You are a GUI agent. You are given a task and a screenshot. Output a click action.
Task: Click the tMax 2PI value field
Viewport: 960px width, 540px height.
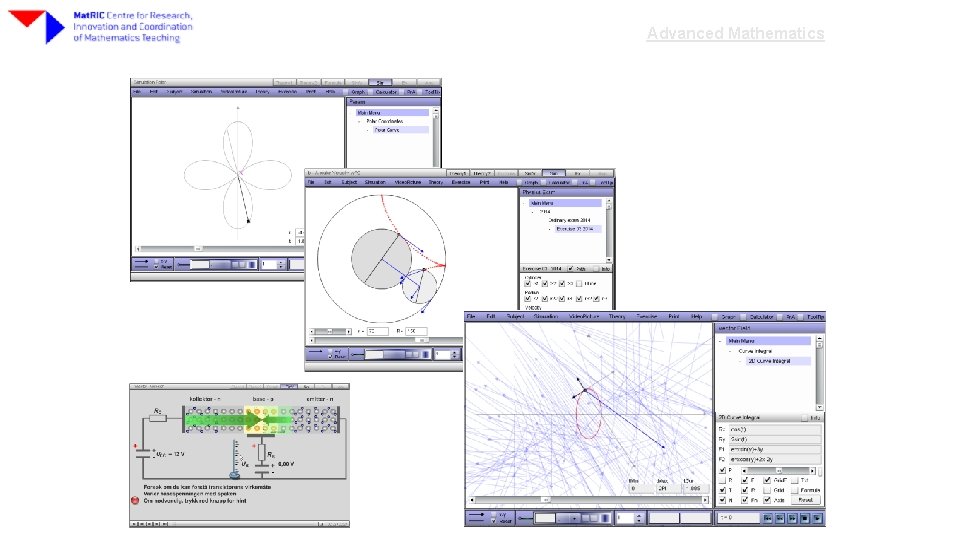coord(669,488)
